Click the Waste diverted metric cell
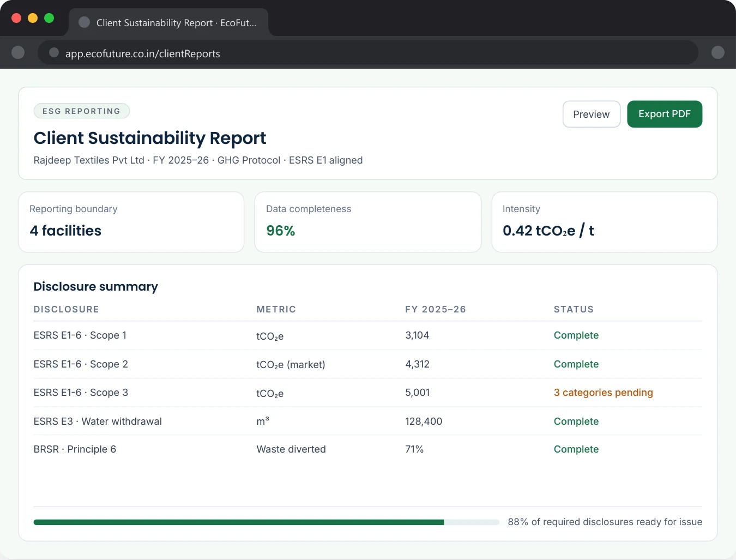The width and height of the screenshot is (736, 560). click(x=291, y=449)
